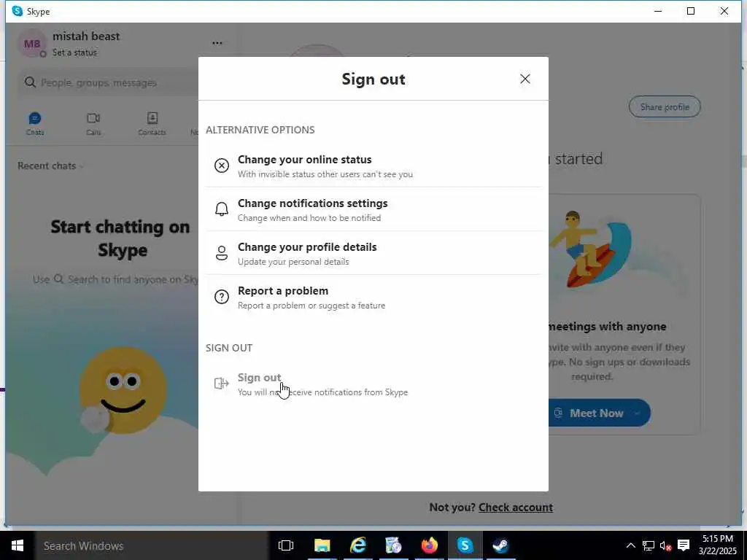747x560 pixels.
Task: Click the surfer illustration thumbnail
Action: [591, 250]
